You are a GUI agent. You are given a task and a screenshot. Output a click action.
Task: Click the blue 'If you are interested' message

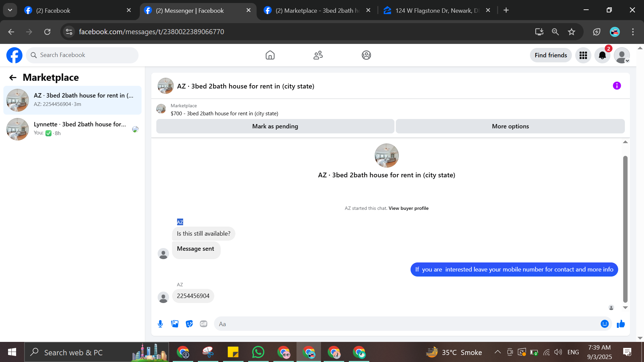[x=514, y=269]
